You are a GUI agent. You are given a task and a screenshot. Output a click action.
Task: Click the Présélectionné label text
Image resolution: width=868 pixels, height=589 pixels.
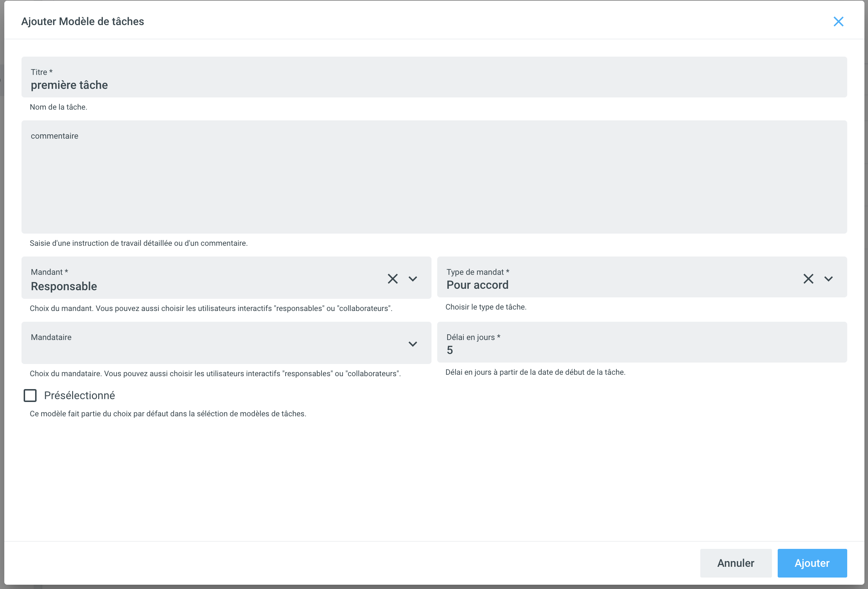79,396
